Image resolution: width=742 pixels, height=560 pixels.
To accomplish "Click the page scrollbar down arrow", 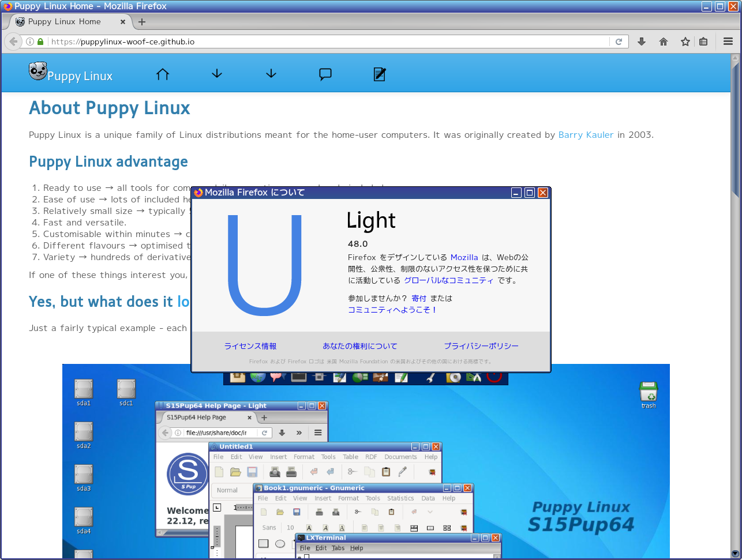I will coord(735,554).
